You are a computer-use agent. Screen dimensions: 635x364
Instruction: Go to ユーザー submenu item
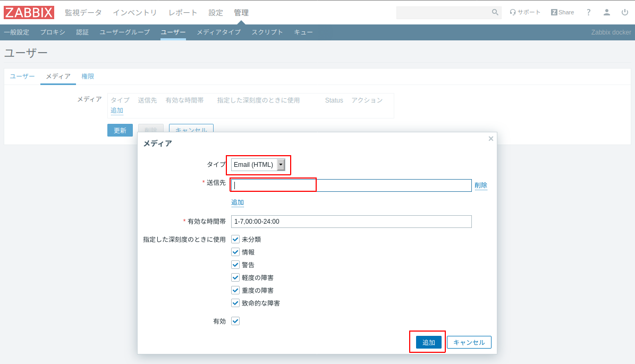173,32
